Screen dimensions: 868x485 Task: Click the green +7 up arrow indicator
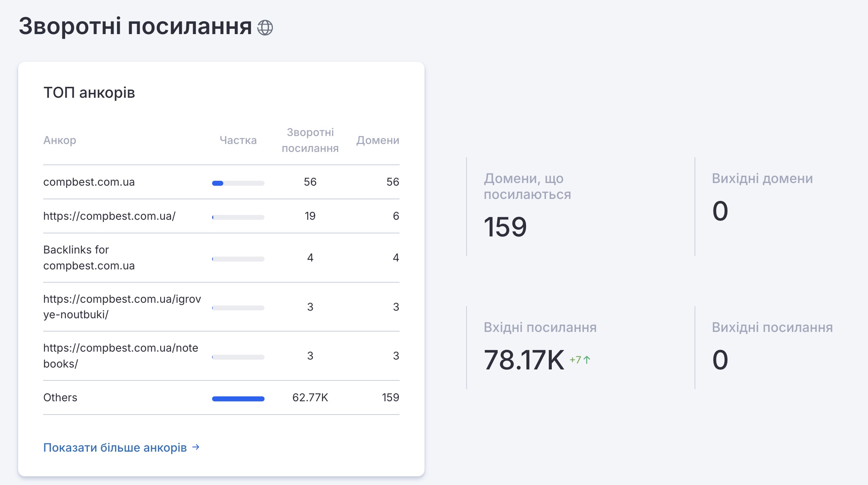(580, 360)
